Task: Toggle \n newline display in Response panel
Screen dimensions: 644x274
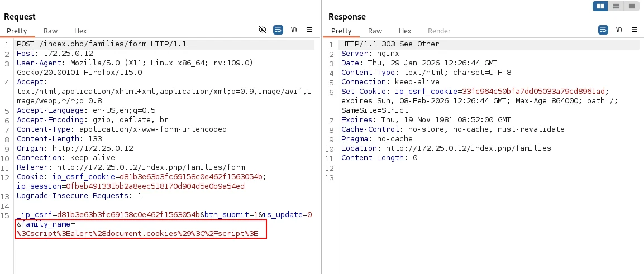Action: coord(619,30)
